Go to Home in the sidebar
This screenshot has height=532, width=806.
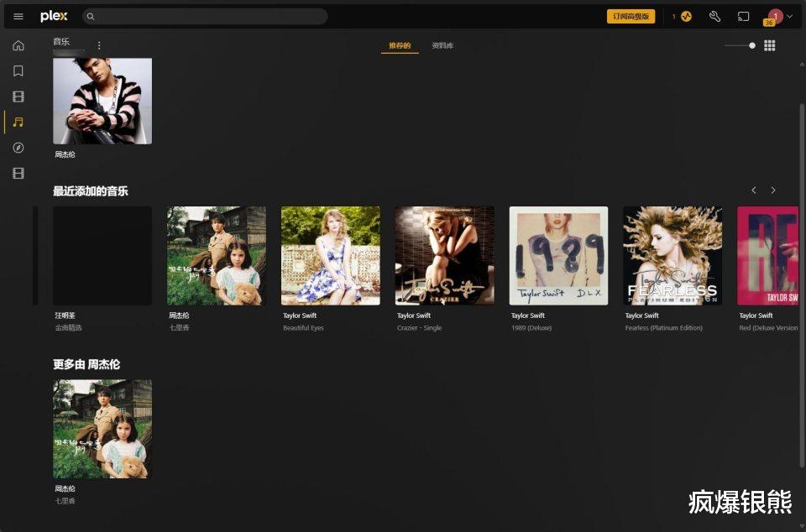[x=18, y=45]
